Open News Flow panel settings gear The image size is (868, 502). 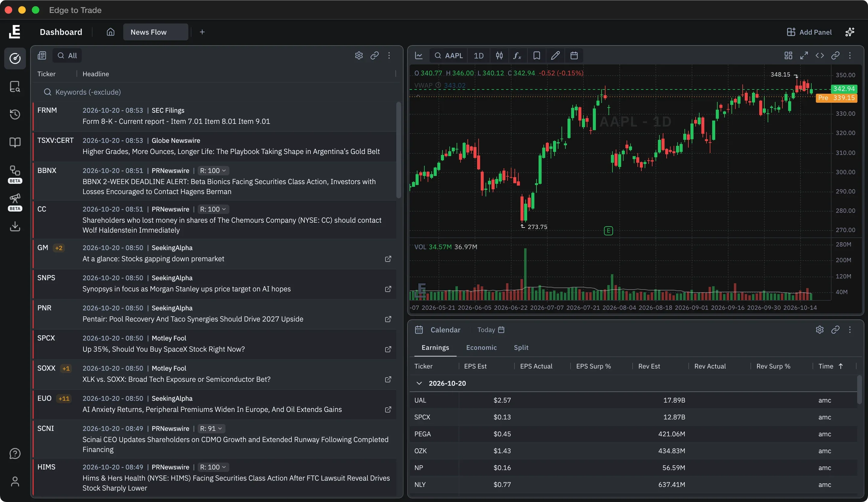point(359,55)
